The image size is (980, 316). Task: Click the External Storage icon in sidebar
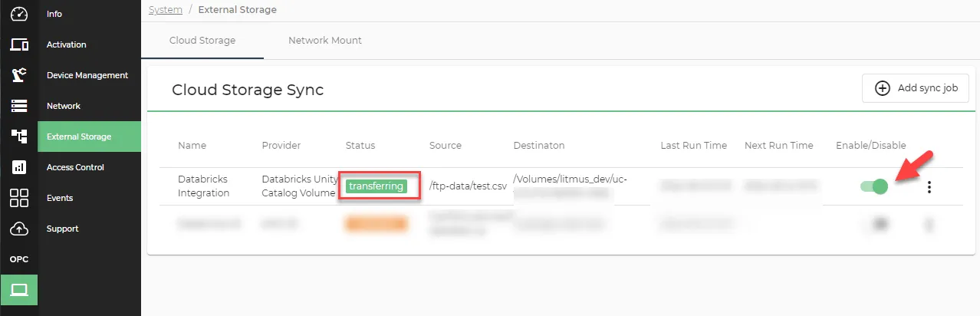pos(19,137)
